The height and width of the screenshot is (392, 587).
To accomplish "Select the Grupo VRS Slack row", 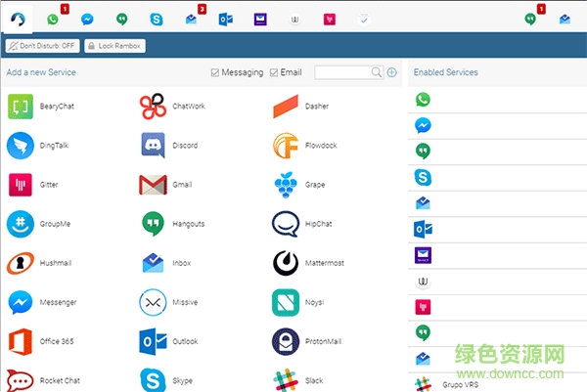I will pos(498,383).
